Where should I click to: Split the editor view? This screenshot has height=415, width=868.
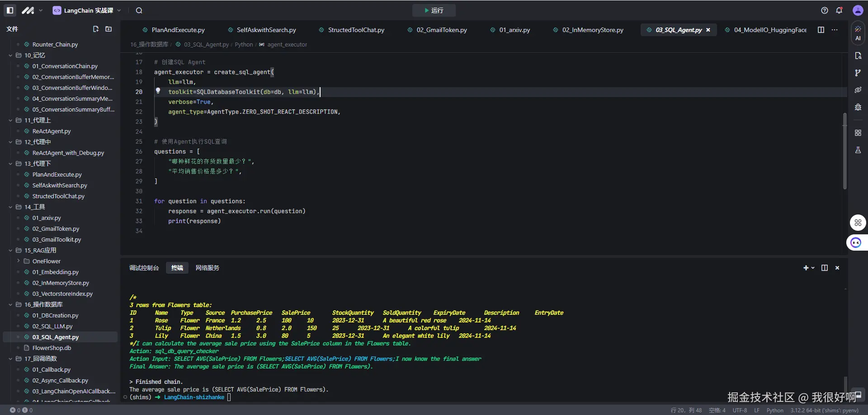pyautogui.click(x=821, y=30)
